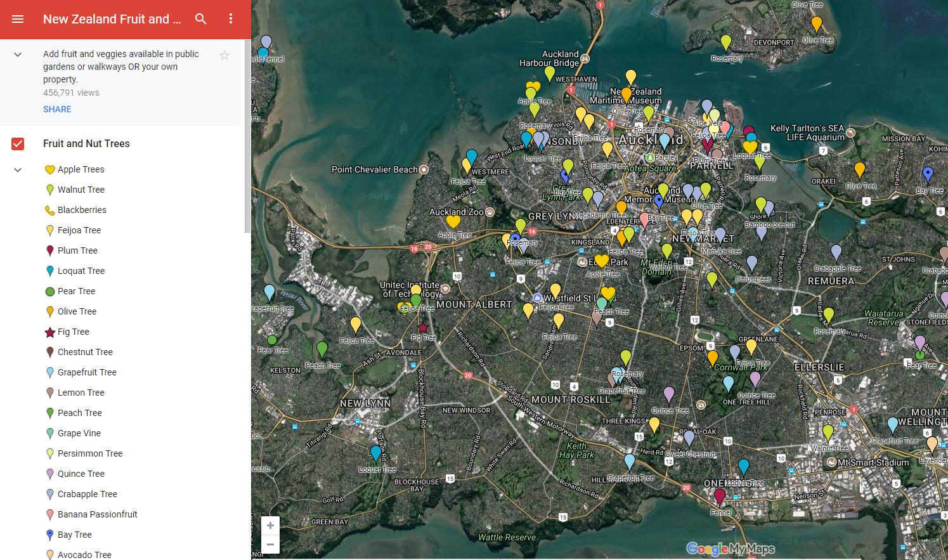Uncheck the Fruit and Nut Trees layer
The width and height of the screenshot is (948, 560).
[18, 144]
